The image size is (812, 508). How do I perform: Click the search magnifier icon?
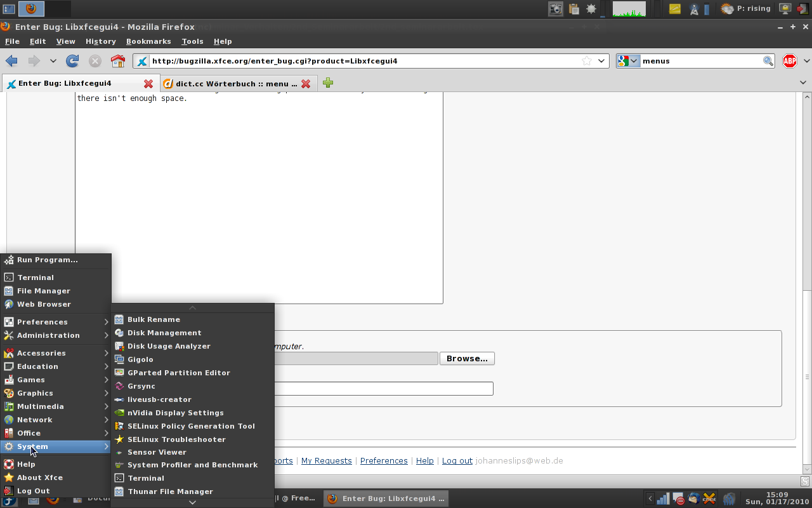pos(768,61)
